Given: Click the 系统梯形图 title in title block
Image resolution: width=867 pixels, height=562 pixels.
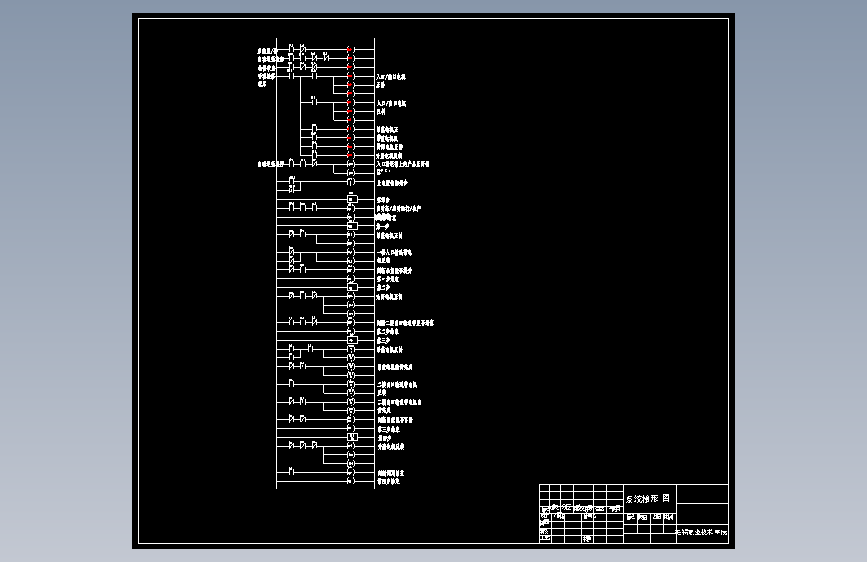Looking at the screenshot, I should [648, 498].
